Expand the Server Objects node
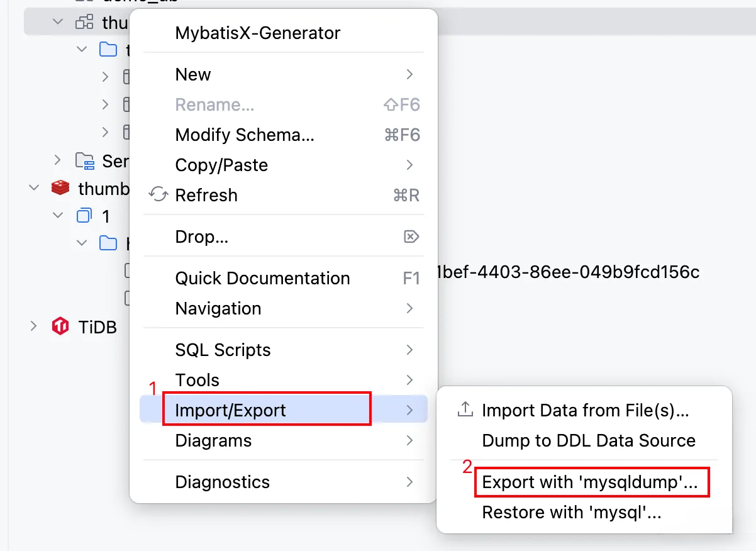756x551 pixels. pyautogui.click(x=58, y=160)
